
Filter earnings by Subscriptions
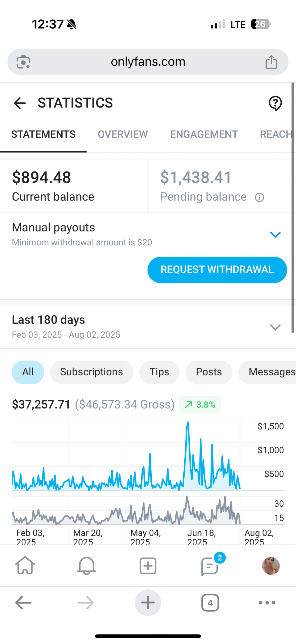click(x=92, y=372)
